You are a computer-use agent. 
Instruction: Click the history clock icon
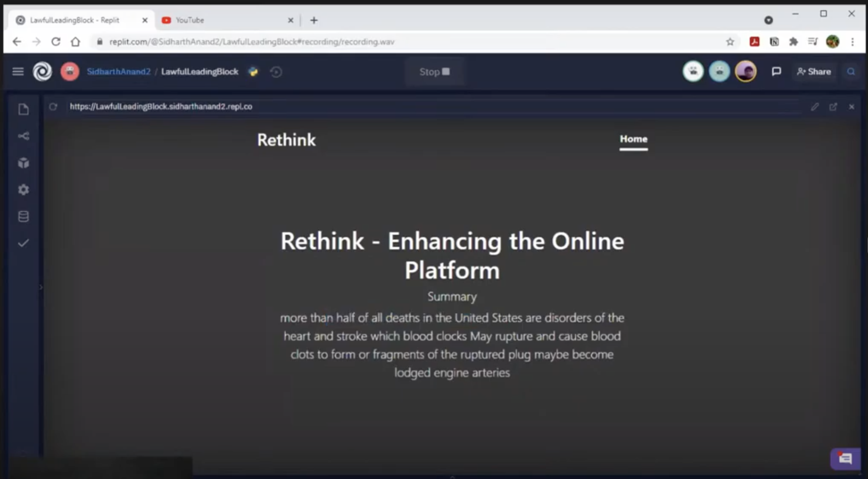276,72
